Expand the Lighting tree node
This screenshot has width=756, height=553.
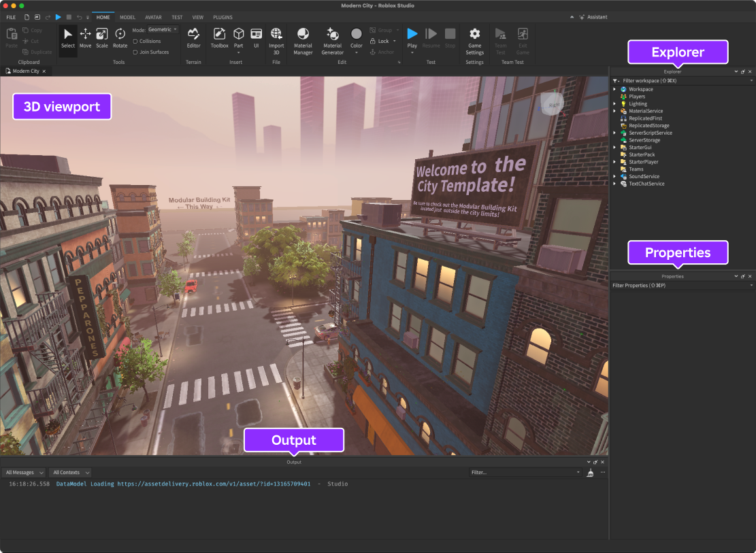tap(614, 103)
